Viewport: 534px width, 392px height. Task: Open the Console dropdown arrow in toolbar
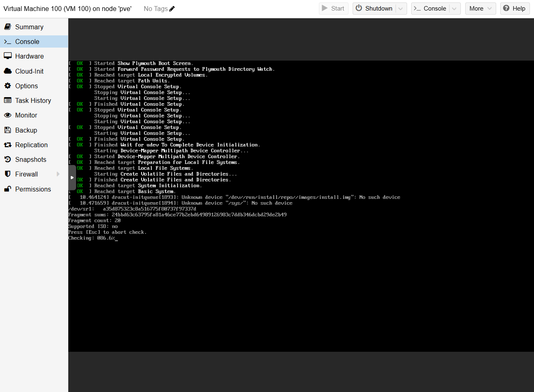click(x=454, y=9)
